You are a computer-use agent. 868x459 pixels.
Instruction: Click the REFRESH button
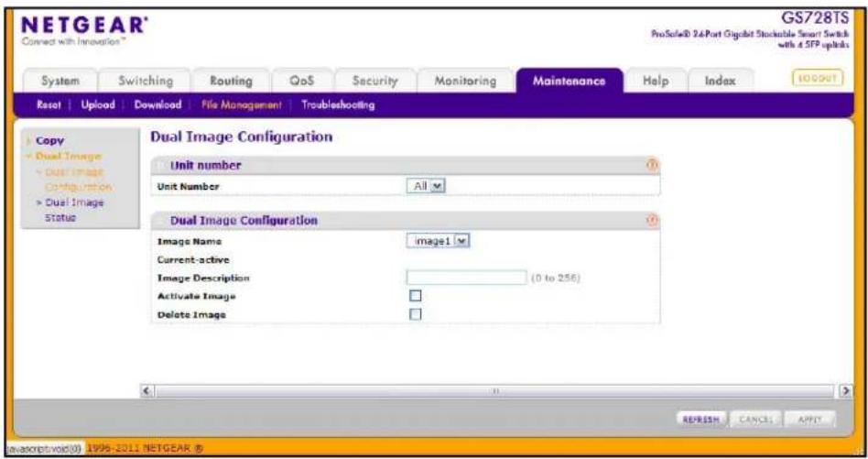[700, 420]
